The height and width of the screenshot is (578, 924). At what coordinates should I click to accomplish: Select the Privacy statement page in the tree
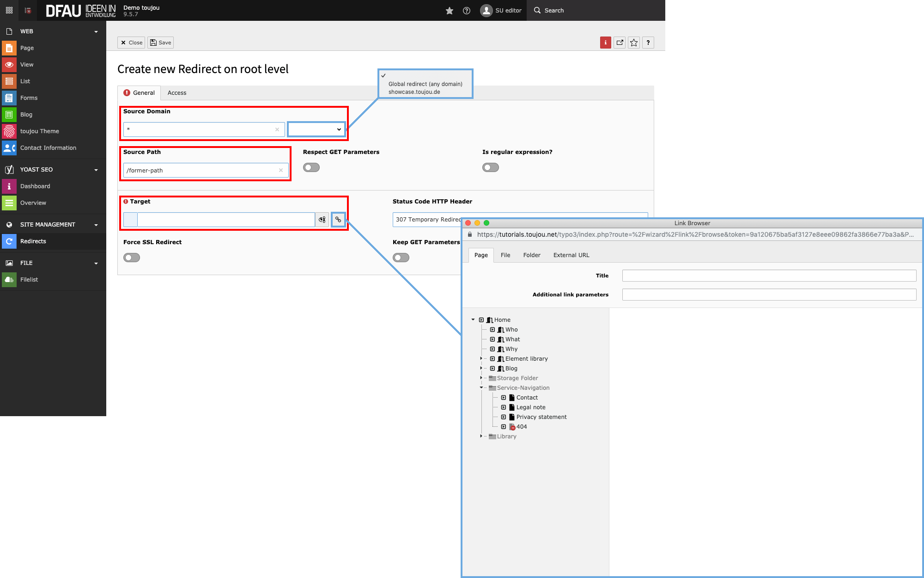(x=541, y=417)
